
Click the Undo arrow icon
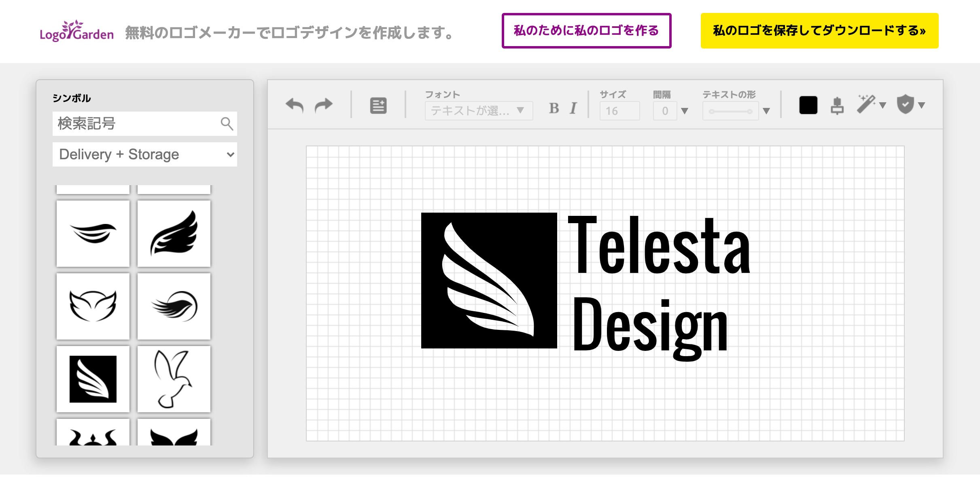click(295, 105)
